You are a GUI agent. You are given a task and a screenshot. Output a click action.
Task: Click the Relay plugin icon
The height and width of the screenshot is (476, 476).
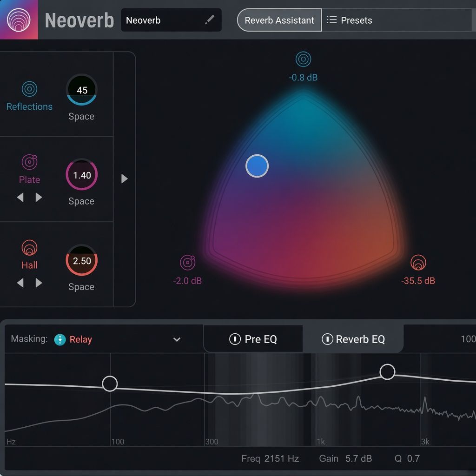click(60, 340)
